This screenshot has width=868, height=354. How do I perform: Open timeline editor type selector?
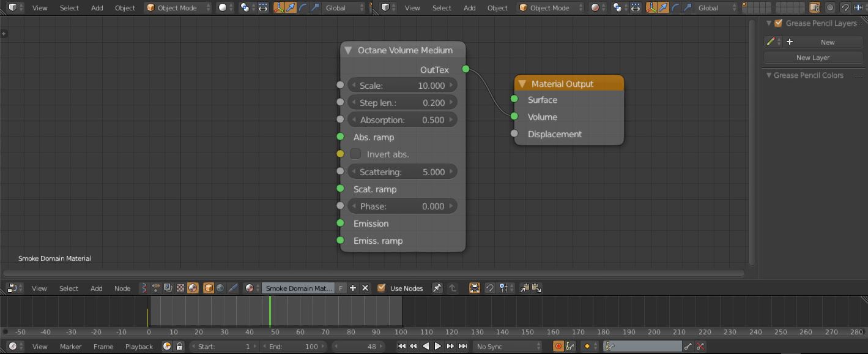[x=15, y=346]
